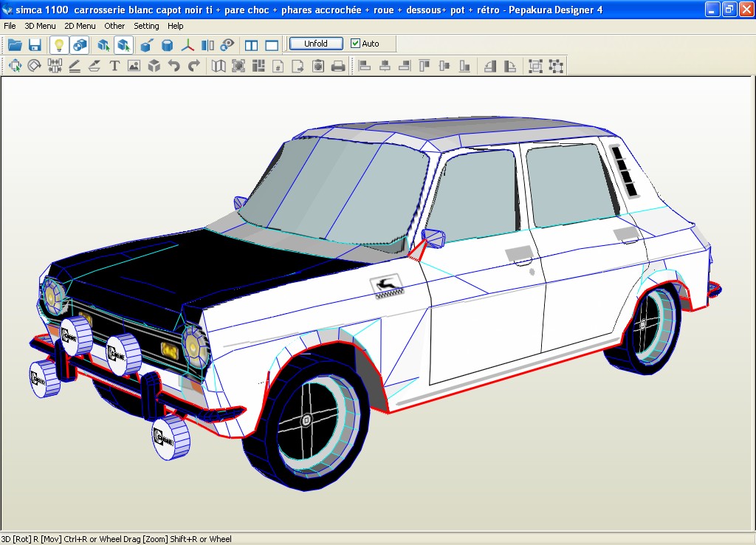Image resolution: width=756 pixels, height=545 pixels.
Task: Open the Help menu
Action: coord(176,26)
